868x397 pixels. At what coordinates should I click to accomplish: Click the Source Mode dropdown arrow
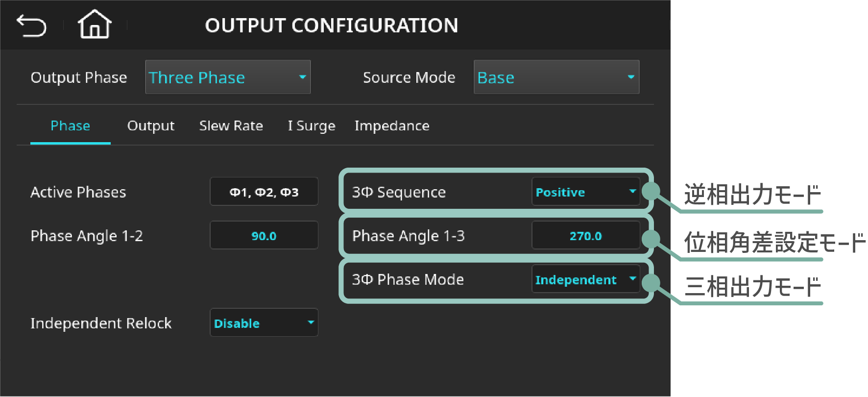pos(631,77)
